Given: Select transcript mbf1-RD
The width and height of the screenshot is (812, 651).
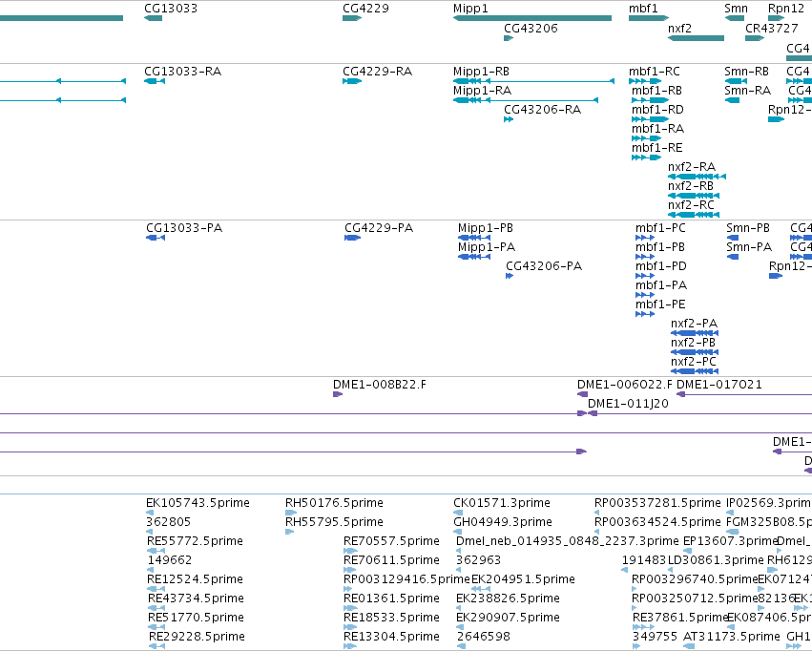Looking at the screenshot, I should coord(651,119).
